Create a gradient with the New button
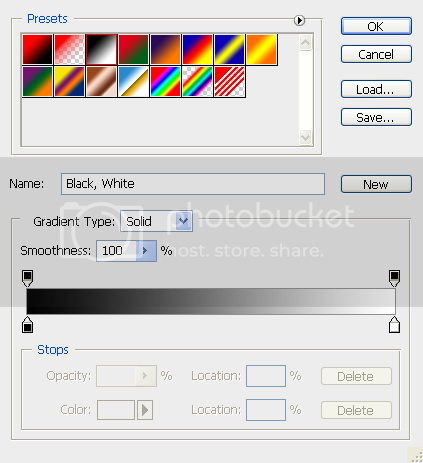 (x=376, y=184)
